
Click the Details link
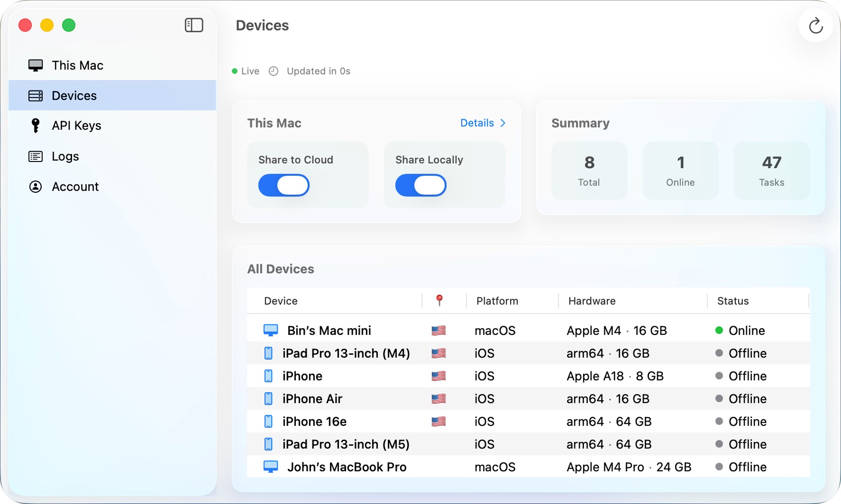pyautogui.click(x=477, y=123)
